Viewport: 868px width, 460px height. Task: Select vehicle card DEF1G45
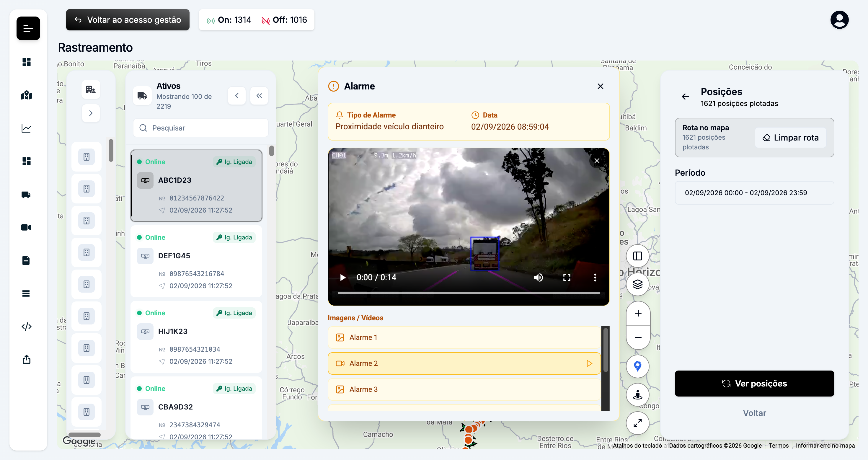196,261
